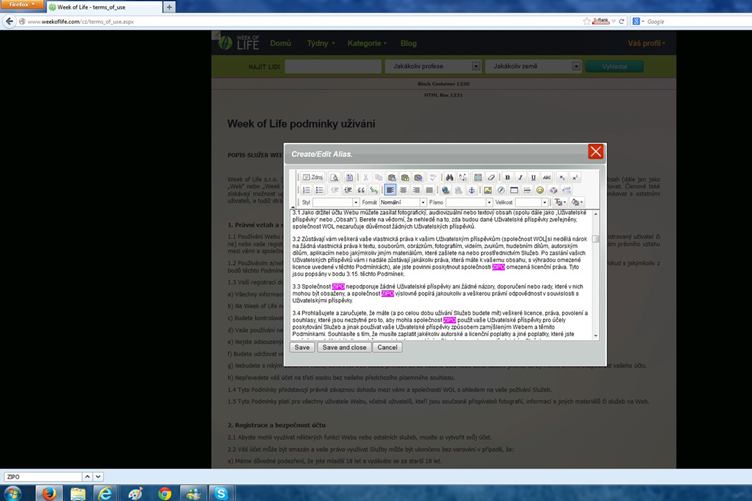This screenshot has width=752, height=501.
Task: Open the Jakákoliv profese dropdown
Action: coord(433,66)
